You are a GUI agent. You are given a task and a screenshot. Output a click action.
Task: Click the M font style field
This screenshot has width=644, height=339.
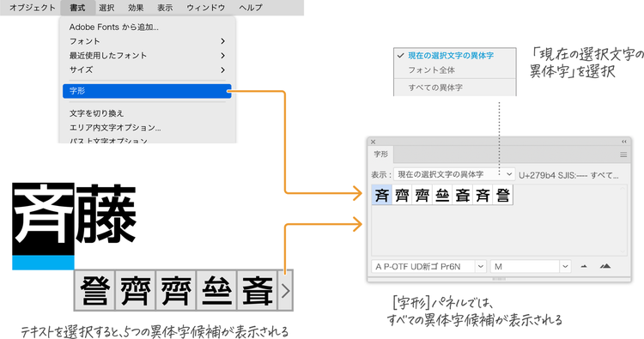tap(525, 266)
